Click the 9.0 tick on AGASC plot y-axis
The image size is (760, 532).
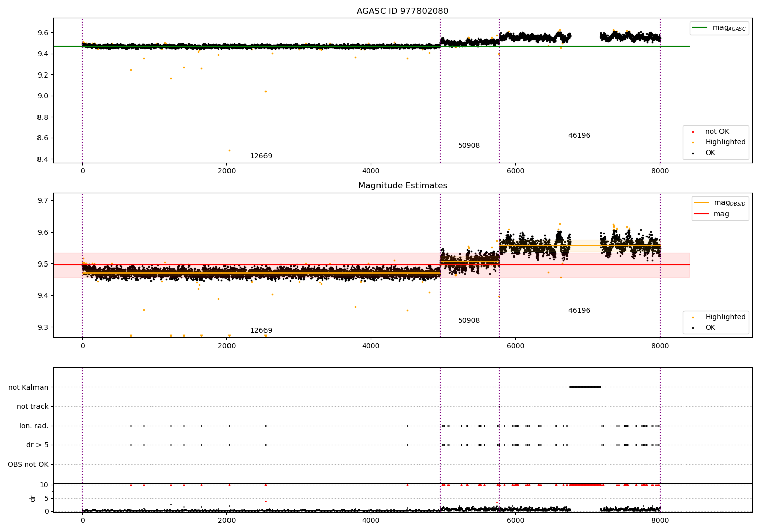(x=43, y=96)
